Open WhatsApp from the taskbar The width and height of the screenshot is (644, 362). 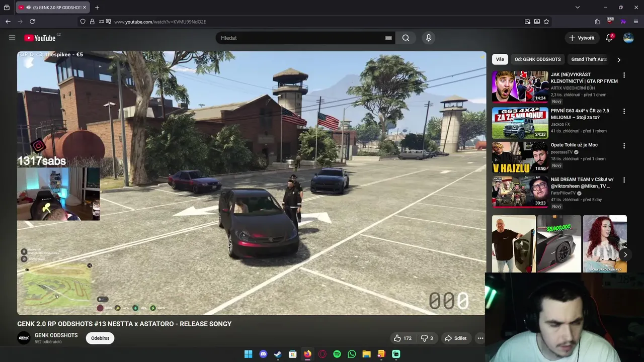pos(352,354)
